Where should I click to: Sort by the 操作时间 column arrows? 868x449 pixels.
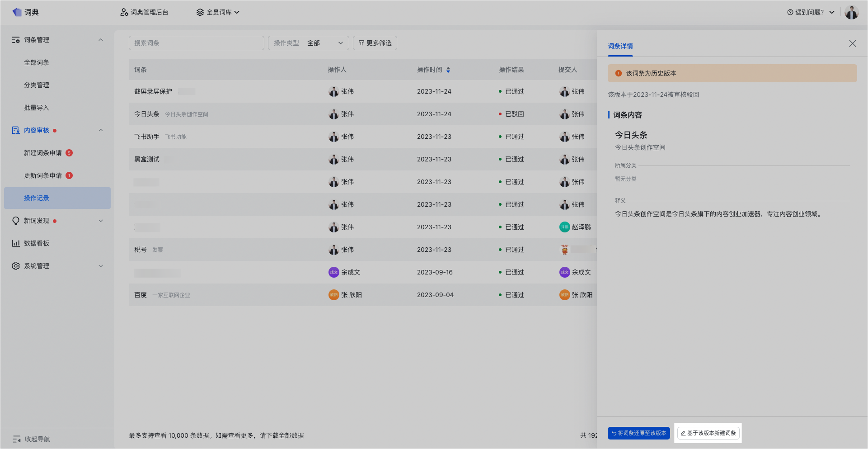pos(448,70)
